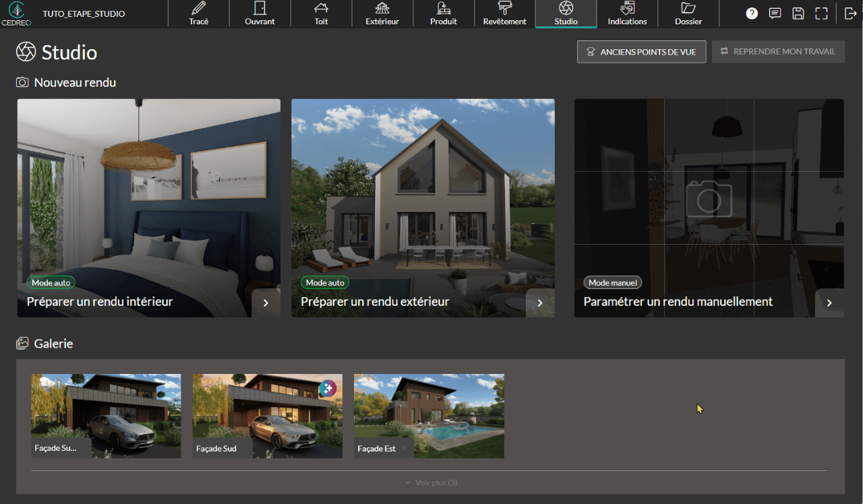Expand gallery with Voir plus (3)
Screen dimensions: 863x504
[430, 482]
